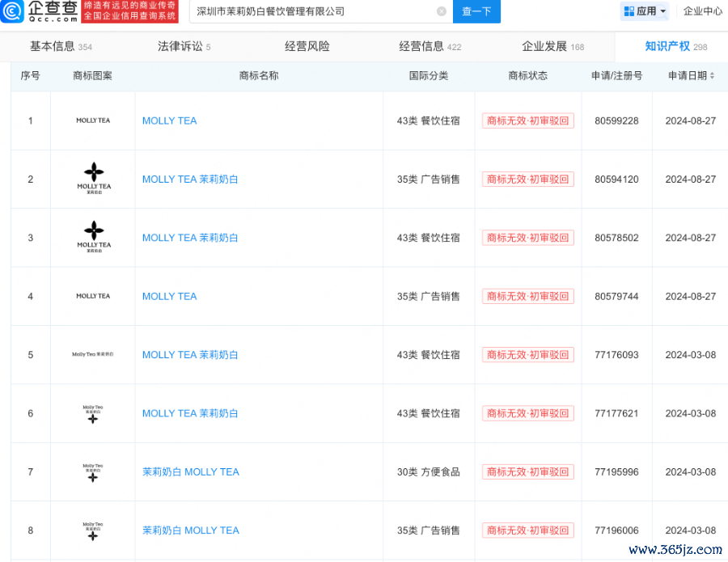Click the 商标状态 column header
This screenshot has height=562, width=728.
(x=528, y=76)
